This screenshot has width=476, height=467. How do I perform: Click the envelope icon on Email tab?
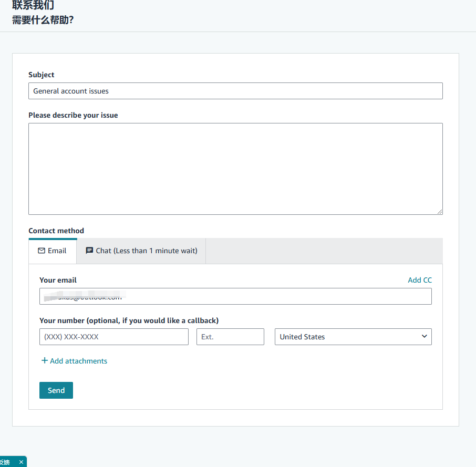point(42,251)
